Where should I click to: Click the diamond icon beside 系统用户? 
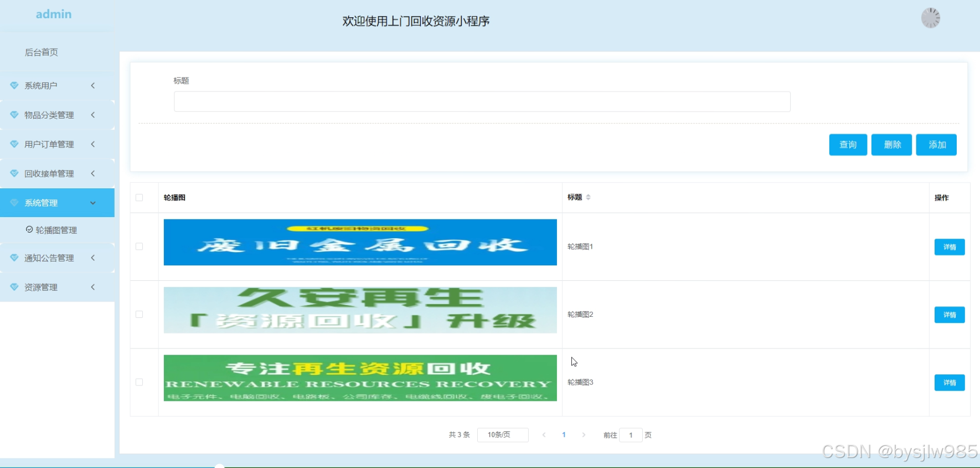tap(14, 85)
